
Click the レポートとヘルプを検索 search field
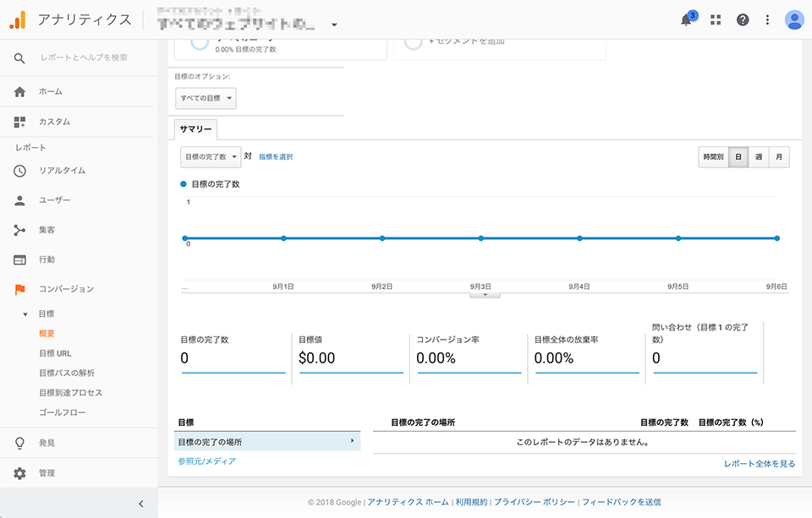(84, 57)
